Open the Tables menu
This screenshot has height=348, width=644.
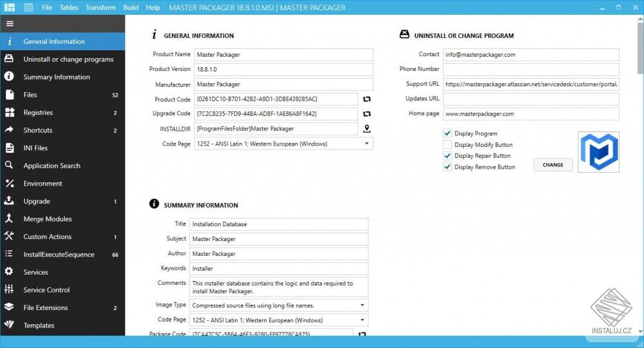pos(69,7)
